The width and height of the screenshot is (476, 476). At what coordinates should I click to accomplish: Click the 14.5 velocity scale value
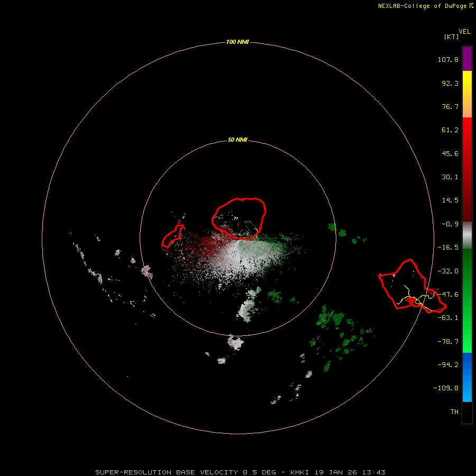point(450,200)
